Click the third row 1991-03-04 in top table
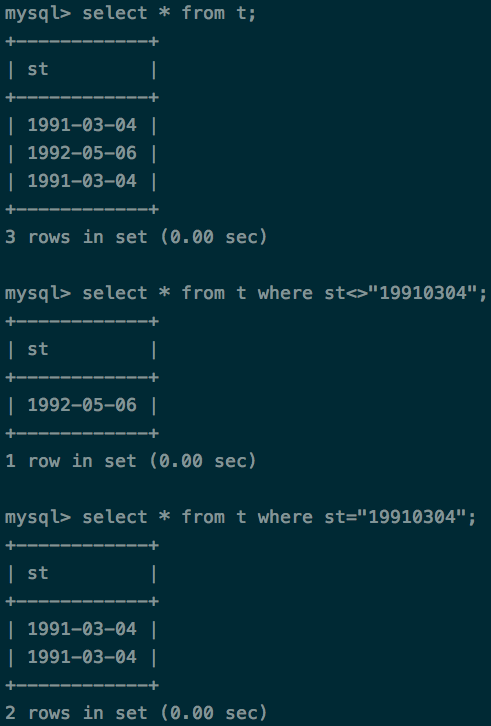This screenshot has height=726, width=491. coord(82,181)
